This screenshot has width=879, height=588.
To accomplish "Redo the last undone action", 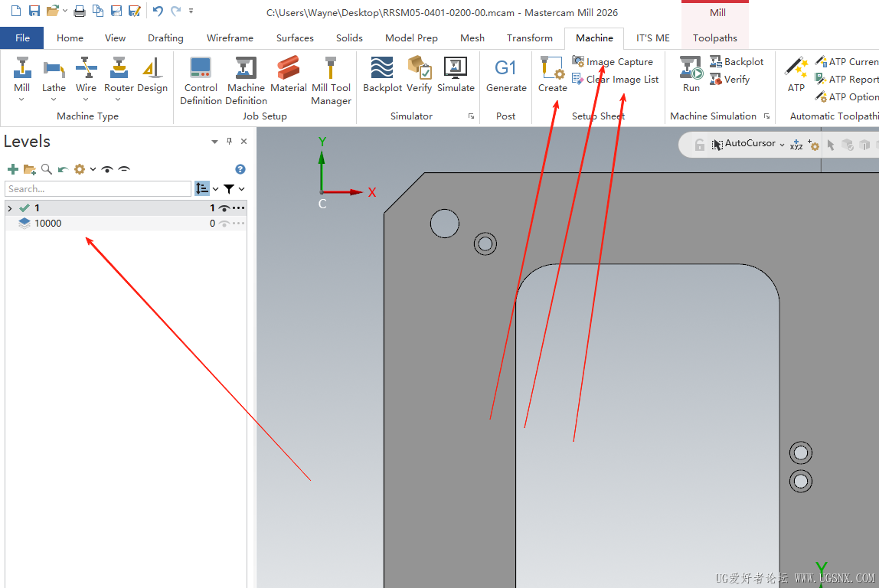I will tap(175, 11).
